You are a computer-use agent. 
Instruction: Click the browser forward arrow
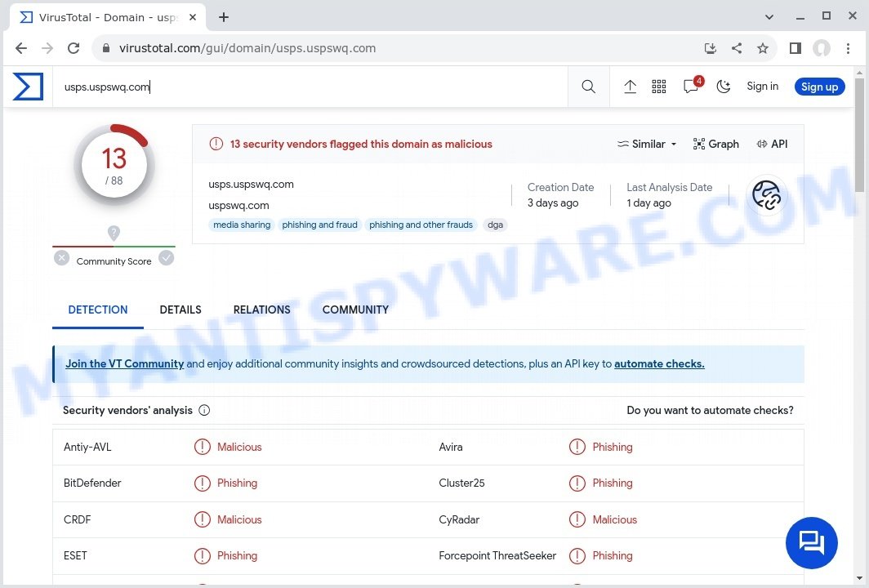pos(47,48)
